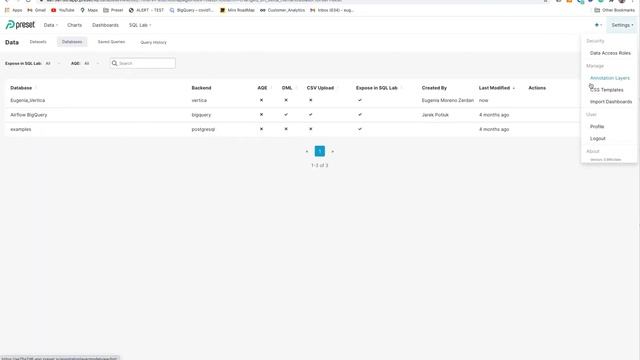Sort by the CSV Upload column
Image resolution: width=640 pixels, height=360 pixels.
[320, 88]
